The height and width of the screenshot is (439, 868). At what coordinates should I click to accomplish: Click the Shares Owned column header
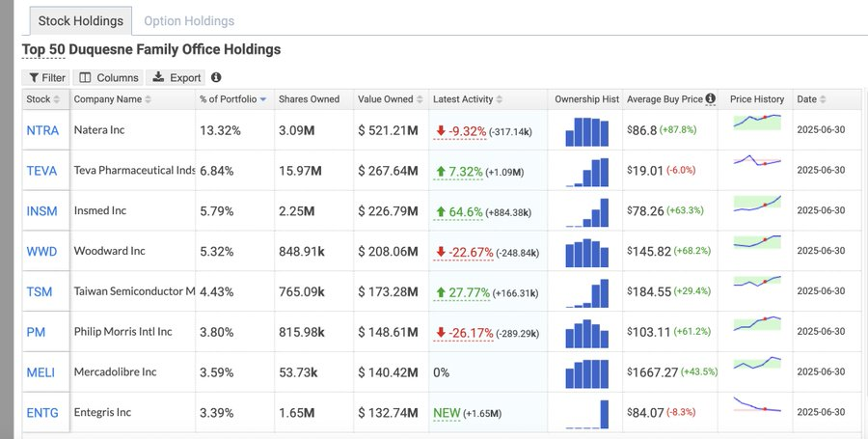(x=309, y=99)
